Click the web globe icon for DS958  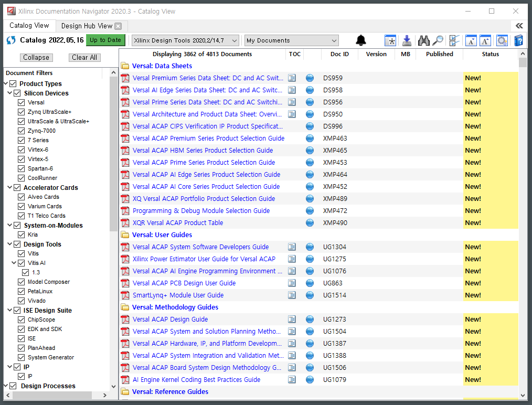(x=310, y=90)
